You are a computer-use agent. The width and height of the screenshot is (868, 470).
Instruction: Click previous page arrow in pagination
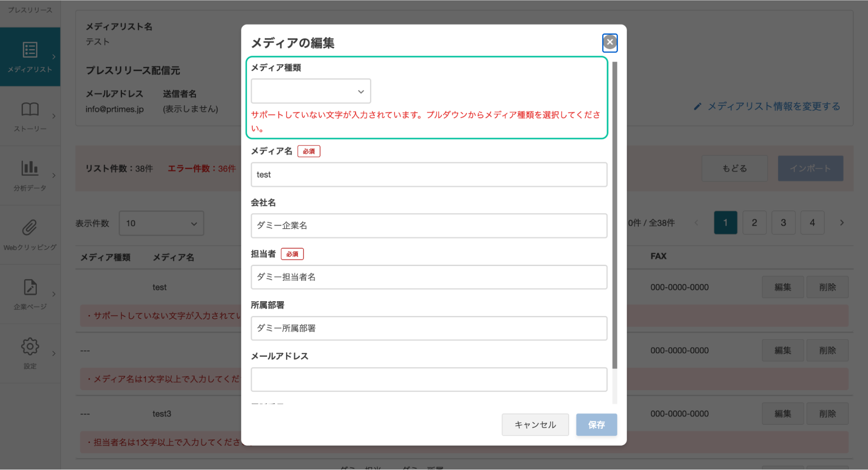(x=696, y=223)
